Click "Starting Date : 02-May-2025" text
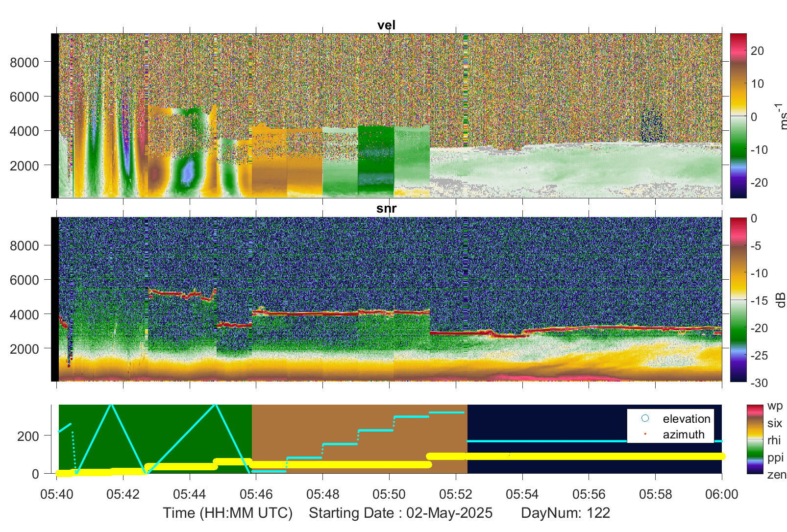This screenshot has height=532, width=787. [401, 513]
